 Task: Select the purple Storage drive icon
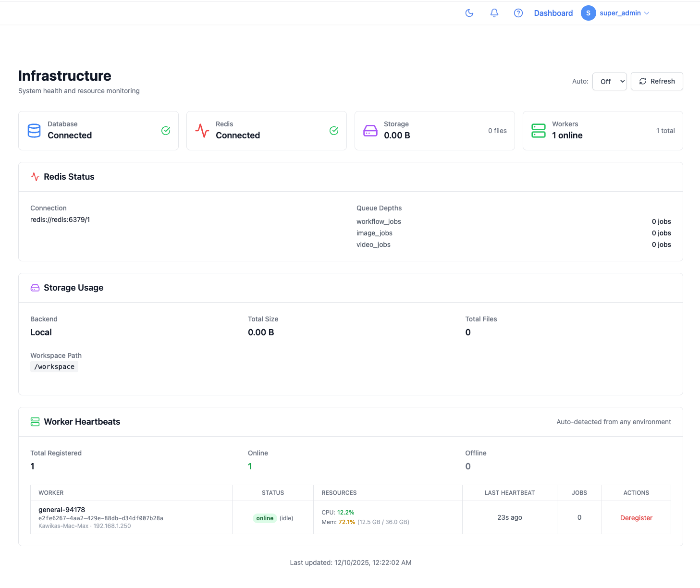[370, 130]
